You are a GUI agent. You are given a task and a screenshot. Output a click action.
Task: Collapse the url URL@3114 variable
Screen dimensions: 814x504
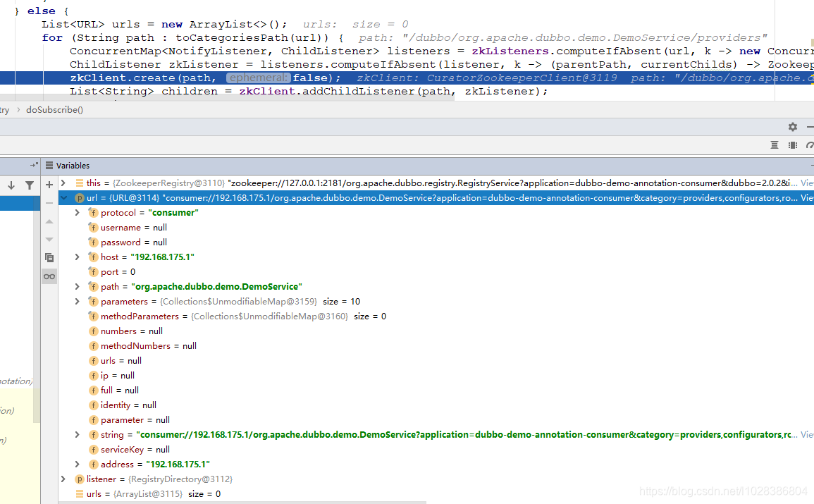(x=63, y=198)
